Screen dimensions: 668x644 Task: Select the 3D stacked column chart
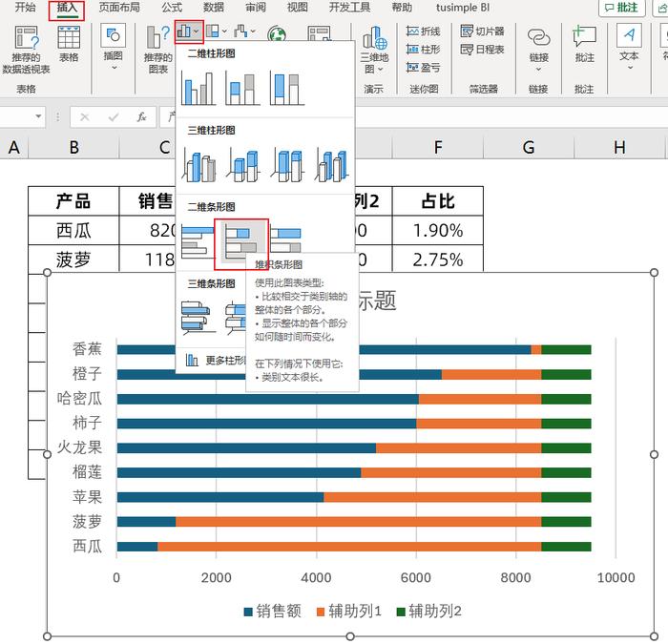[242, 165]
